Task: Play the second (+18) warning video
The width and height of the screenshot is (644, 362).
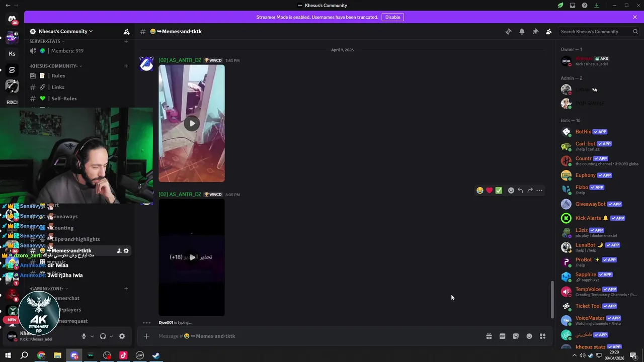Action: pyautogui.click(x=192, y=257)
